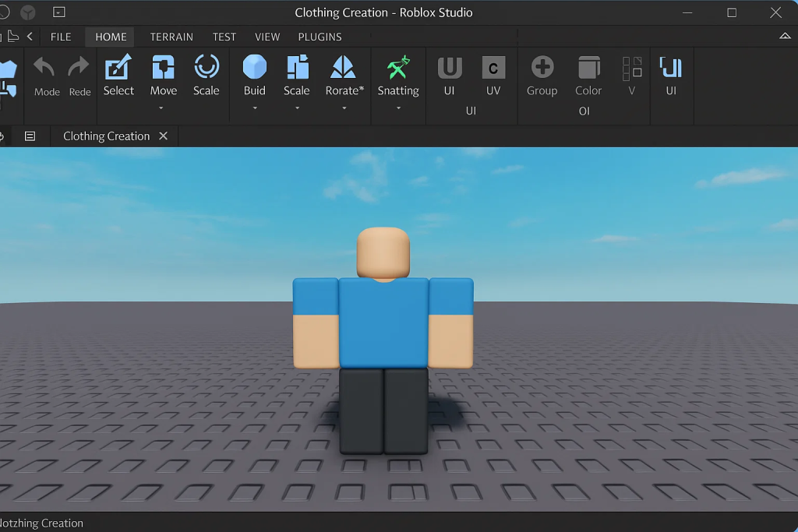Close the Clothing Creation document tab
This screenshot has width=798, height=532.
click(163, 136)
